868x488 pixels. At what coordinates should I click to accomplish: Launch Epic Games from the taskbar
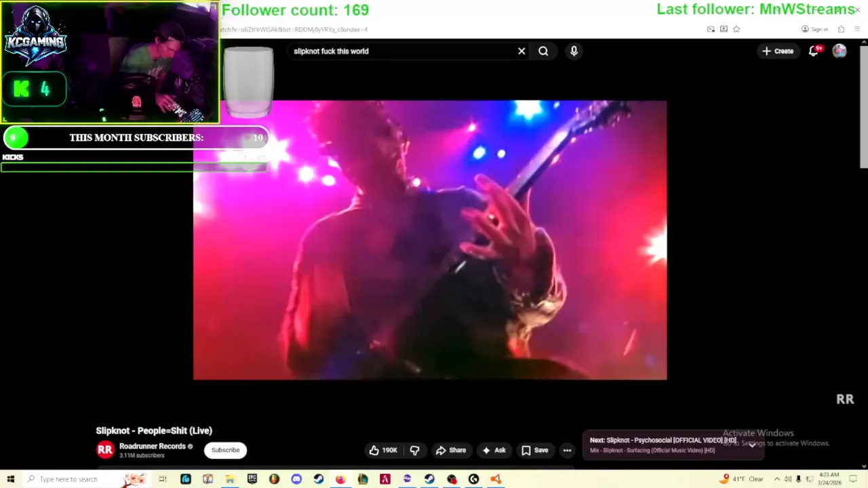(x=252, y=479)
